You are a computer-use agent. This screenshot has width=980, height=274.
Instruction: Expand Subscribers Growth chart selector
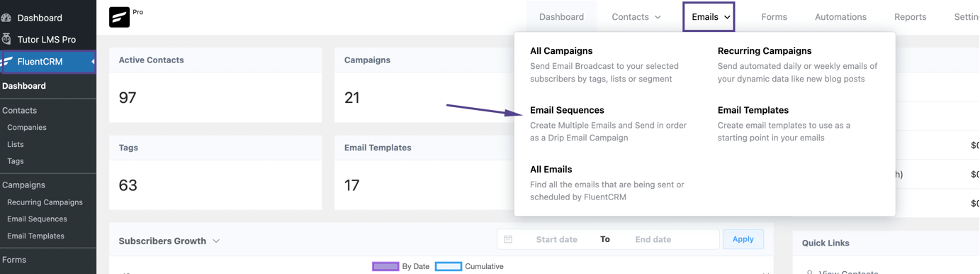point(169,241)
